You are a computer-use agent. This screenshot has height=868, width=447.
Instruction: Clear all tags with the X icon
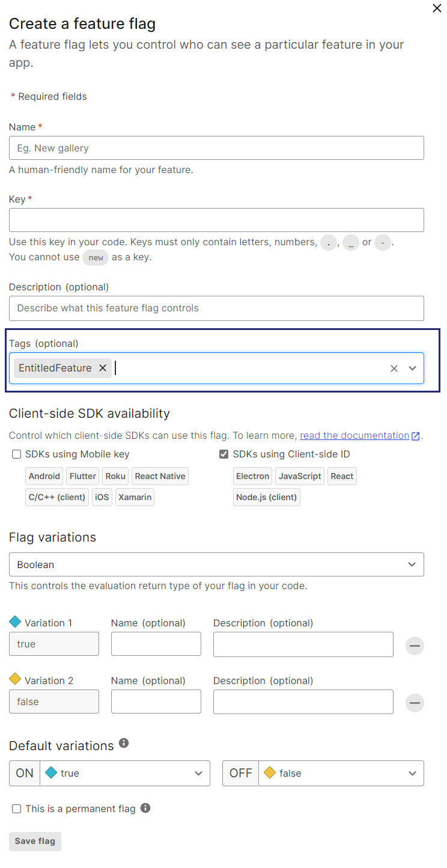click(394, 368)
